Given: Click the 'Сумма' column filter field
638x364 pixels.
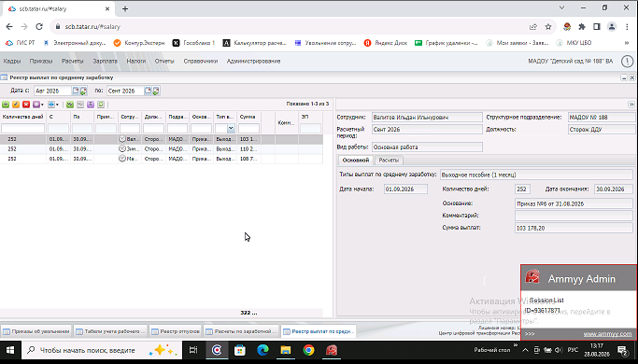Looking at the screenshot, I should click(248, 129).
